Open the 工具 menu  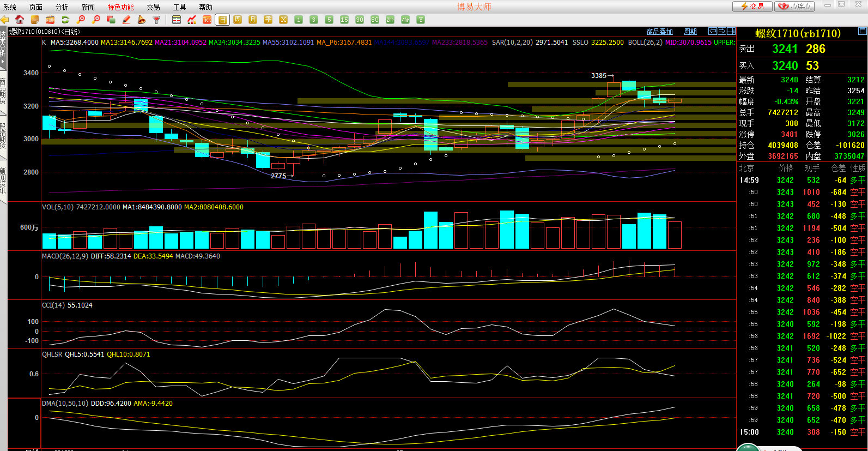pyautogui.click(x=180, y=7)
